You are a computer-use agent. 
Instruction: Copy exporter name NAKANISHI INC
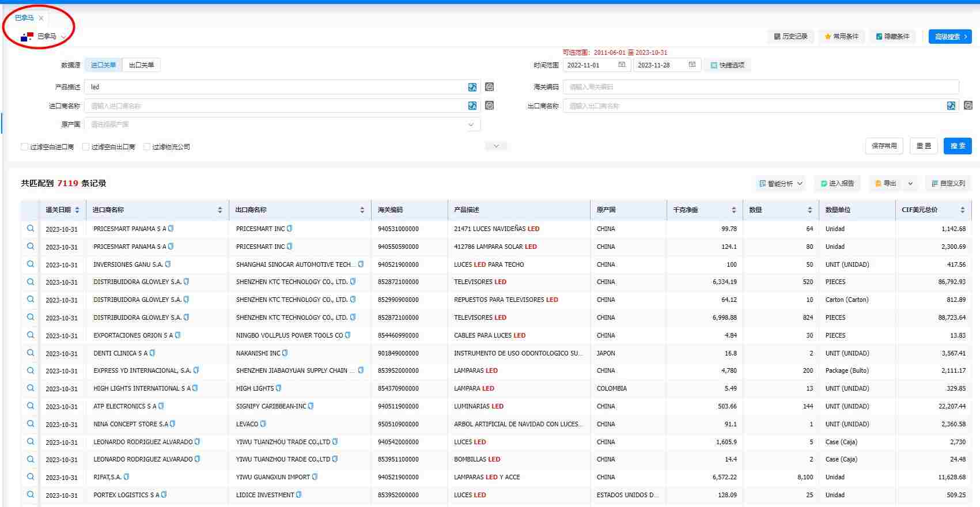pyautogui.click(x=285, y=353)
